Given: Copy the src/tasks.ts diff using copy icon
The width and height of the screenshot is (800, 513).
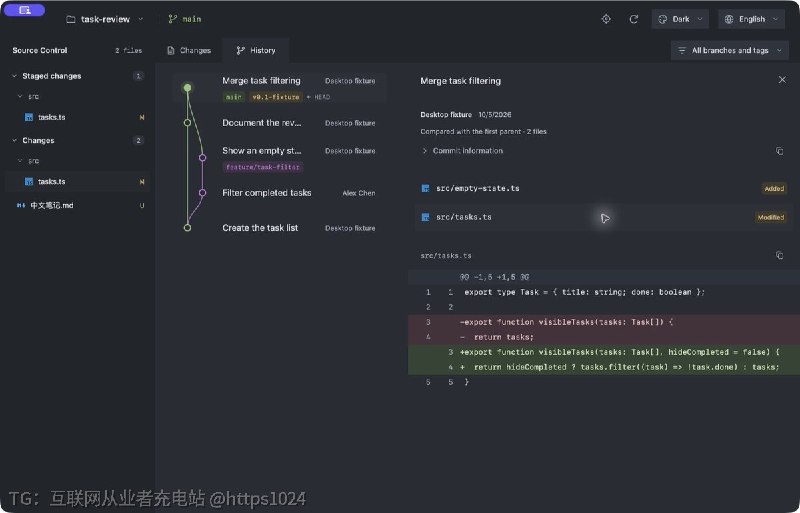Looking at the screenshot, I should point(779,255).
